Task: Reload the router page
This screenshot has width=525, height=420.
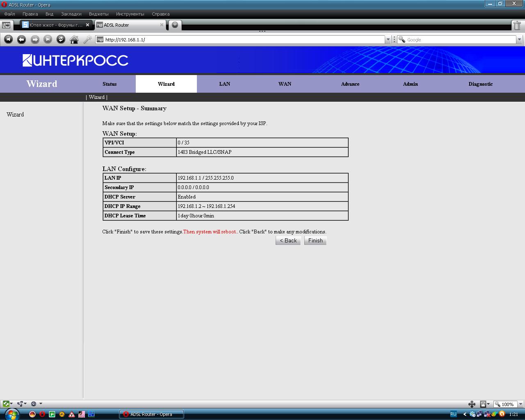Action: pyautogui.click(x=61, y=39)
